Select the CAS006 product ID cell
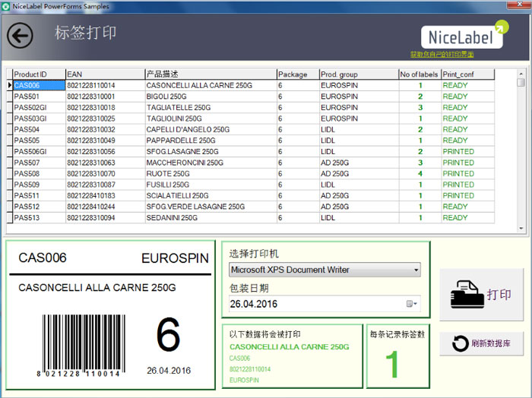The image size is (532, 398). (39, 85)
